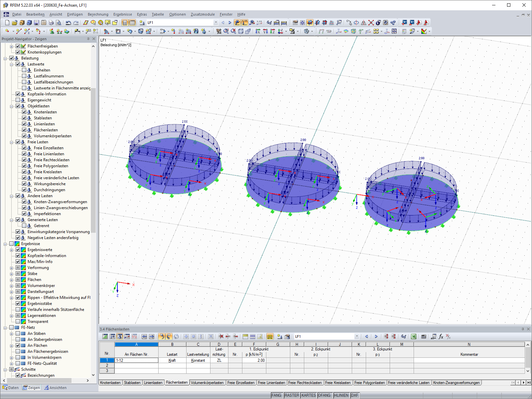The height and width of the screenshot is (399, 532).
Task: Click the An Flächen Nr. cell containing 1-12
Action: tap(136, 360)
